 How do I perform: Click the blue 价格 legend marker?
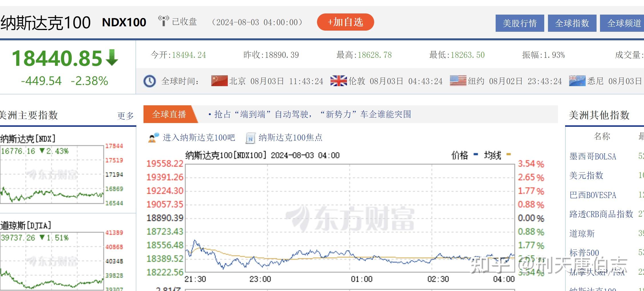tap(476, 155)
